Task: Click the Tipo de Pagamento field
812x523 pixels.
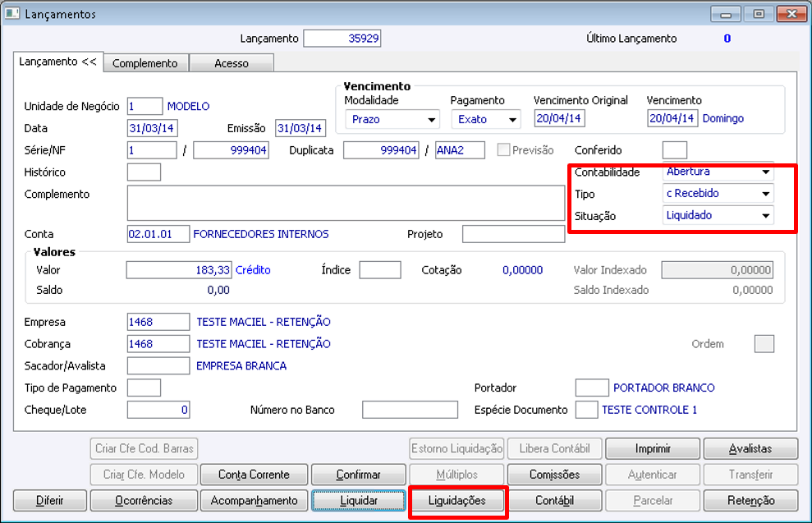Action: [x=144, y=388]
